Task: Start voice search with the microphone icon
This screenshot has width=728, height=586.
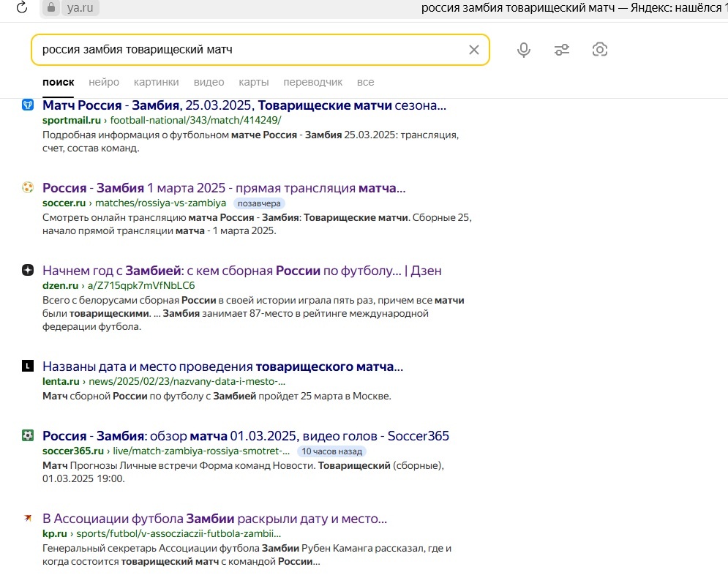Action: 524,50
